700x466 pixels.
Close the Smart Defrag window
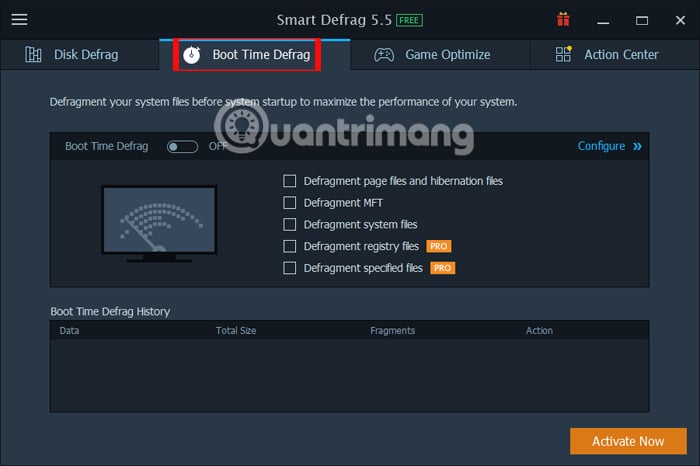pyautogui.click(x=680, y=20)
